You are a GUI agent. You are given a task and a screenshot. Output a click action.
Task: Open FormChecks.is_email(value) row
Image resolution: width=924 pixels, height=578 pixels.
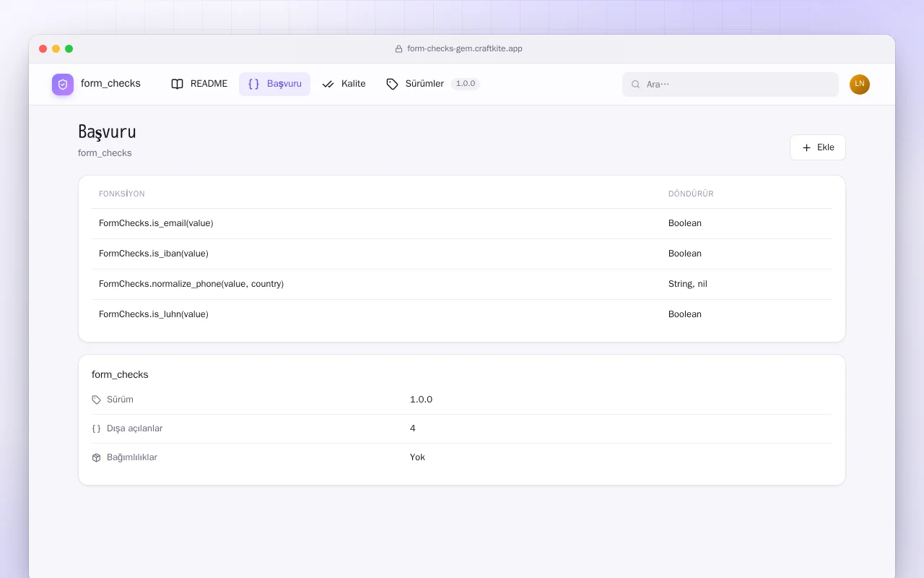462,223
